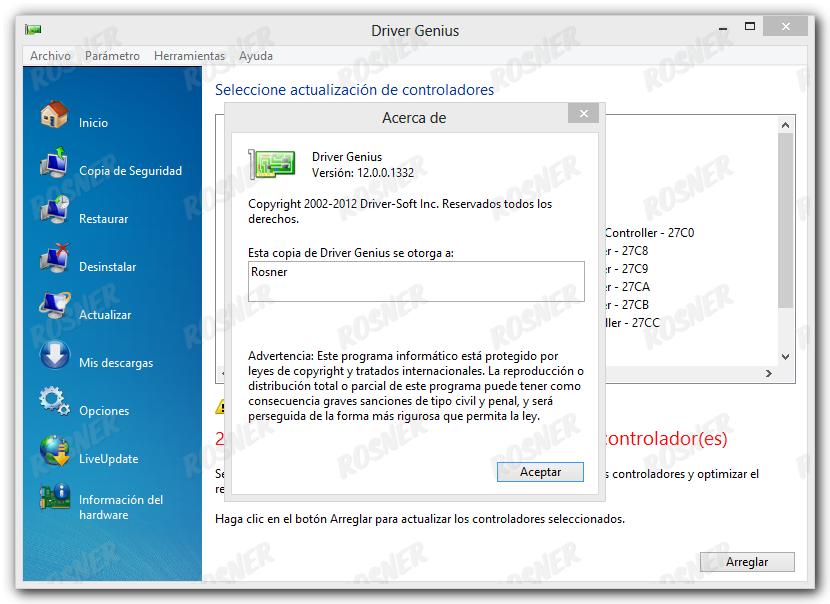Screen dimensions: 830x604
Task: Click the 'Seleccione actualización de controladores' heading
Action: [354, 90]
